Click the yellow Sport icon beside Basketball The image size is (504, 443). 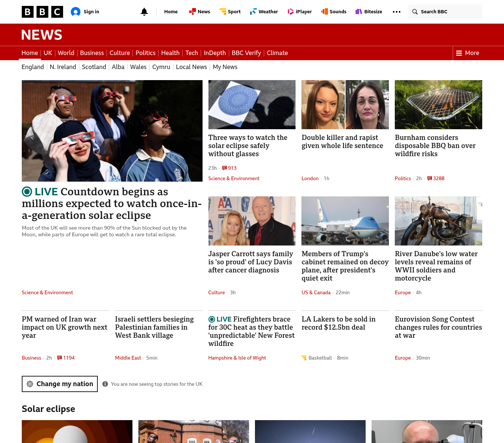[304, 358]
